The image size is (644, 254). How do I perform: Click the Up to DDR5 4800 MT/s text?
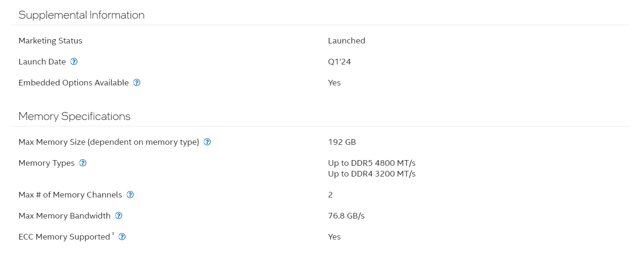click(372, 163)
